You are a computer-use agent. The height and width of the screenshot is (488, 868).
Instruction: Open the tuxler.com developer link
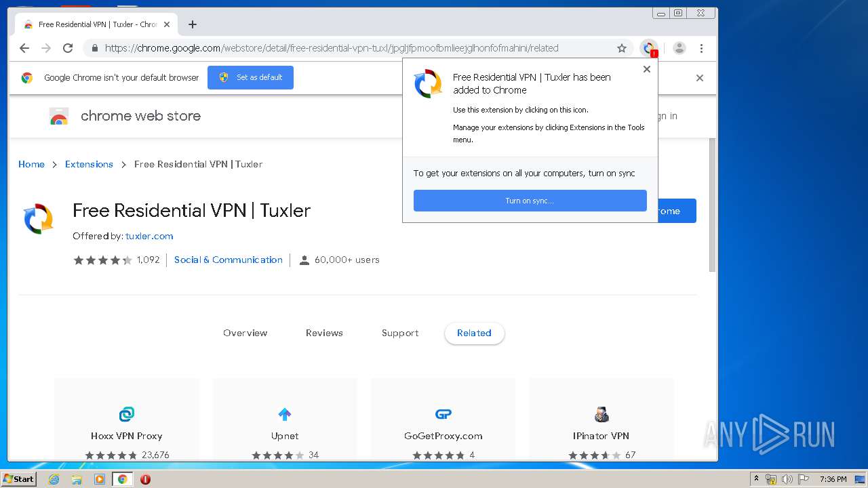coord(149,236)
